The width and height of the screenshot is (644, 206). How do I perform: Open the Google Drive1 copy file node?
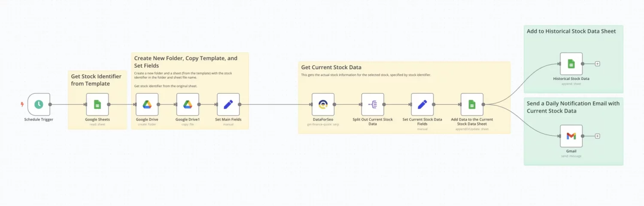point(187,104)
